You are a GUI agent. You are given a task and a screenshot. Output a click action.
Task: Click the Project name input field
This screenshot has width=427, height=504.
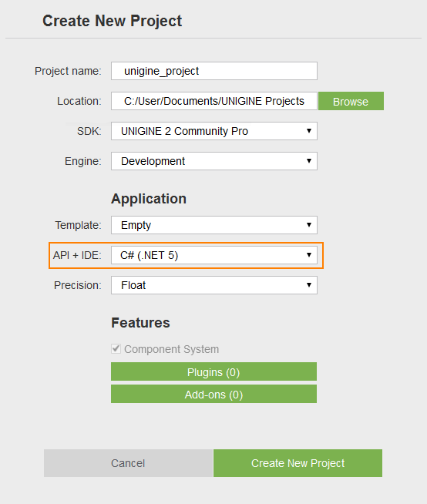point(214,71)
